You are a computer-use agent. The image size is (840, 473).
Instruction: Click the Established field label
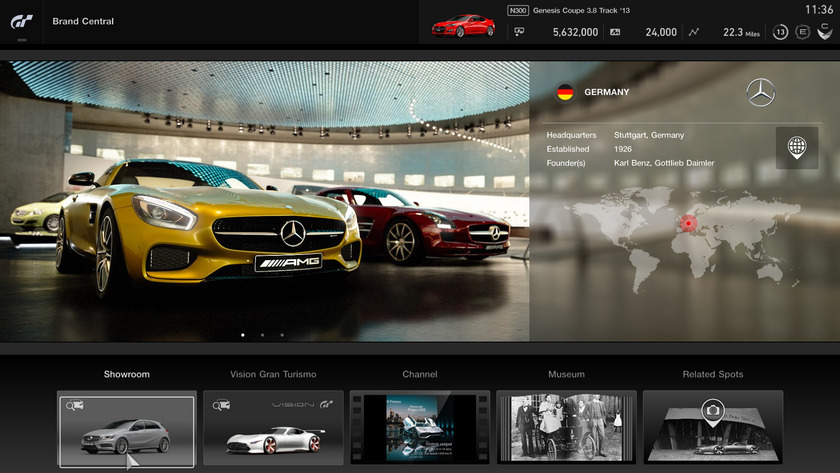[568, 149]
